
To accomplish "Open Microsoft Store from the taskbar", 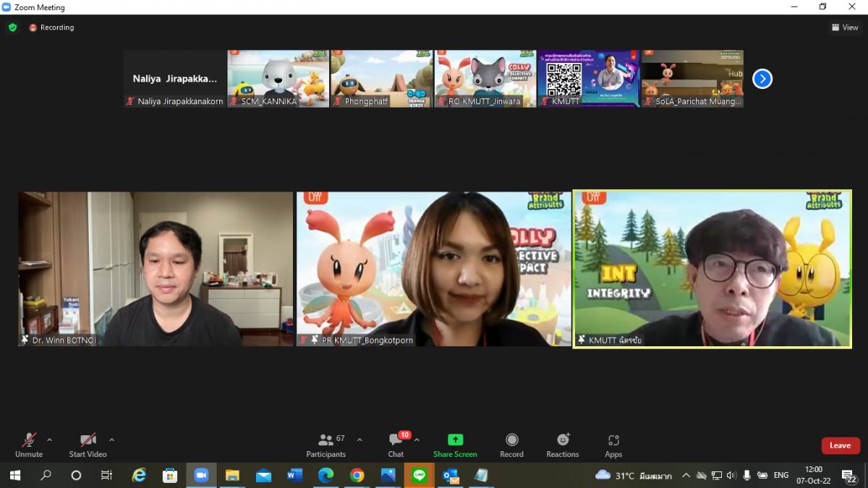I will pyautogui.click(x=170, y=475).
